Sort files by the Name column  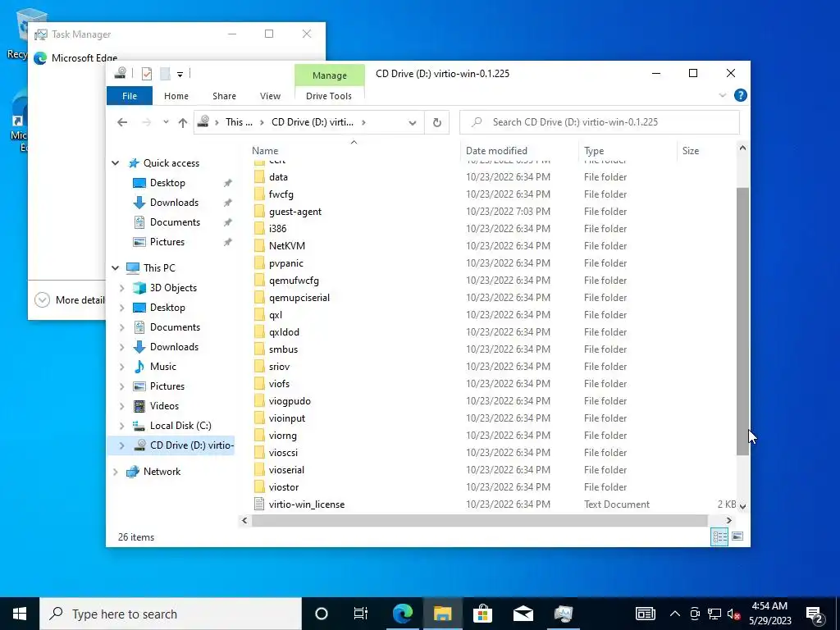coord(265,151)
